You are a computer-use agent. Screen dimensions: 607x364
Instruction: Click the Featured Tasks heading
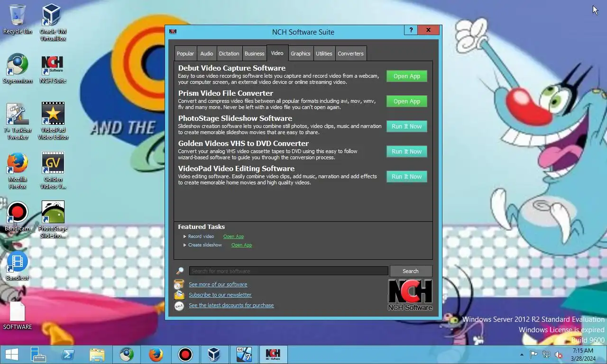click(x=202, y=227)
